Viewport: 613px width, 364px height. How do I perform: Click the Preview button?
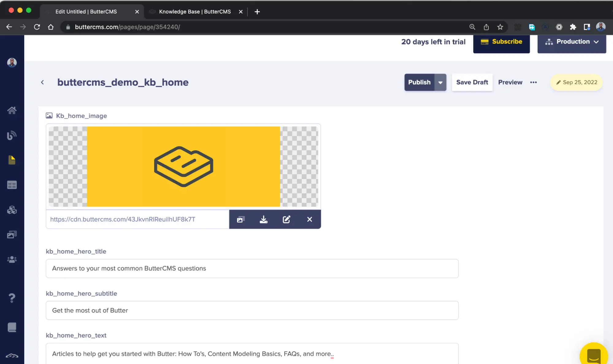pos(510,82)
